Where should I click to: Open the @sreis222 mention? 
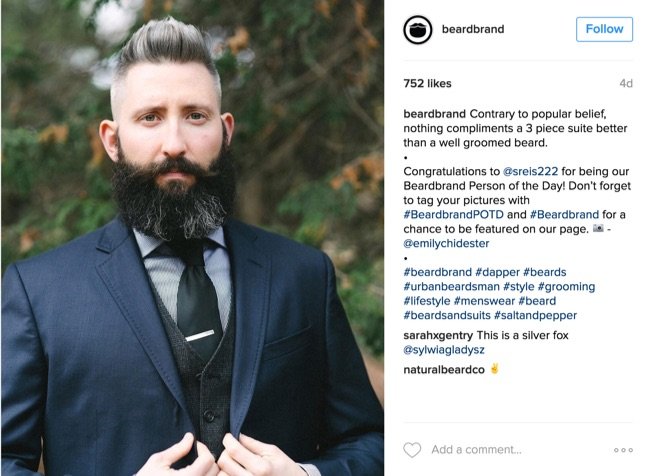coord(530,171)
